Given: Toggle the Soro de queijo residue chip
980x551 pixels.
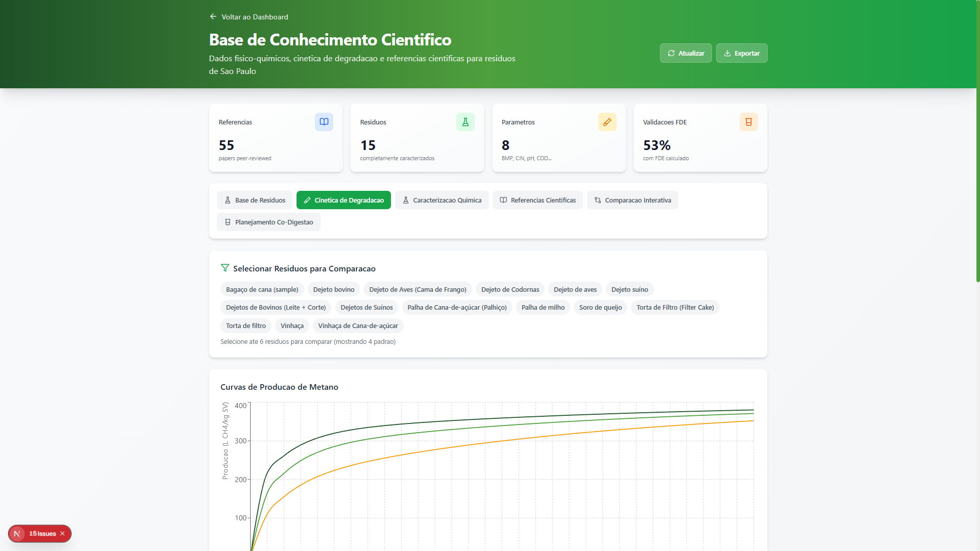Looking at the screenshot, I should pos(600,307).
